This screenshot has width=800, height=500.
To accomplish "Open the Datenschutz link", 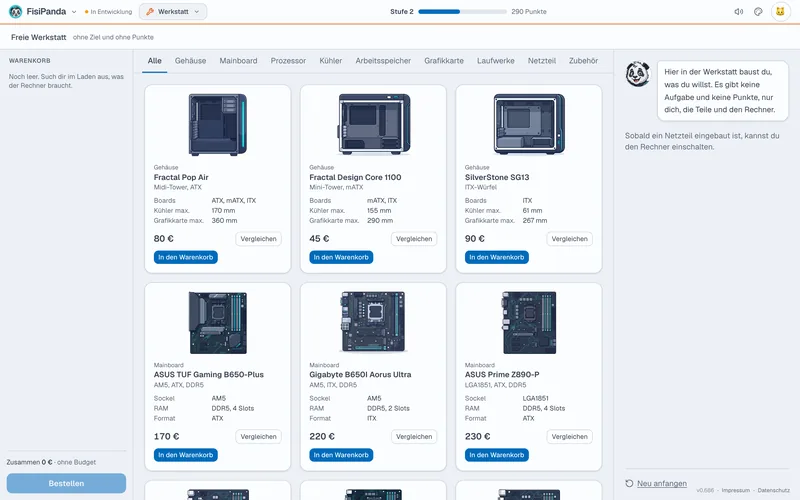I will coord(773,490).
